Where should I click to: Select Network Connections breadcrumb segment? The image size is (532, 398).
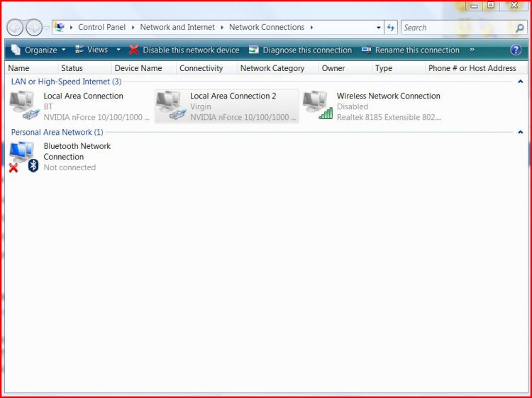coord(267,27)
